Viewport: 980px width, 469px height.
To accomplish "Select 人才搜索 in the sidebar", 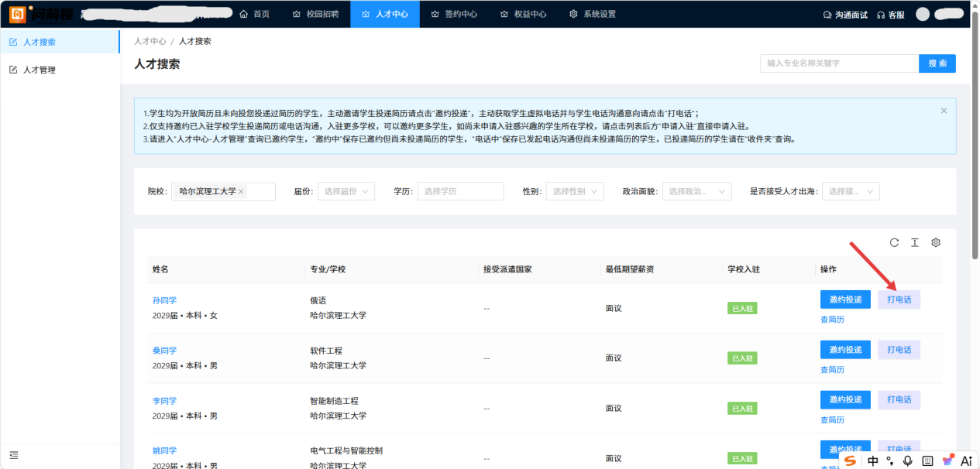I will 60,42.
